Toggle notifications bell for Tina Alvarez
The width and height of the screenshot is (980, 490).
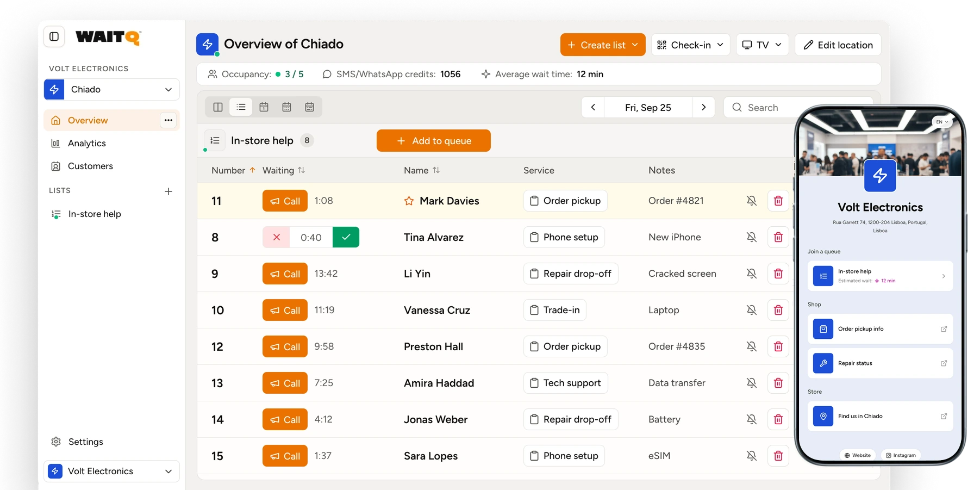click(x=752, y=237)
